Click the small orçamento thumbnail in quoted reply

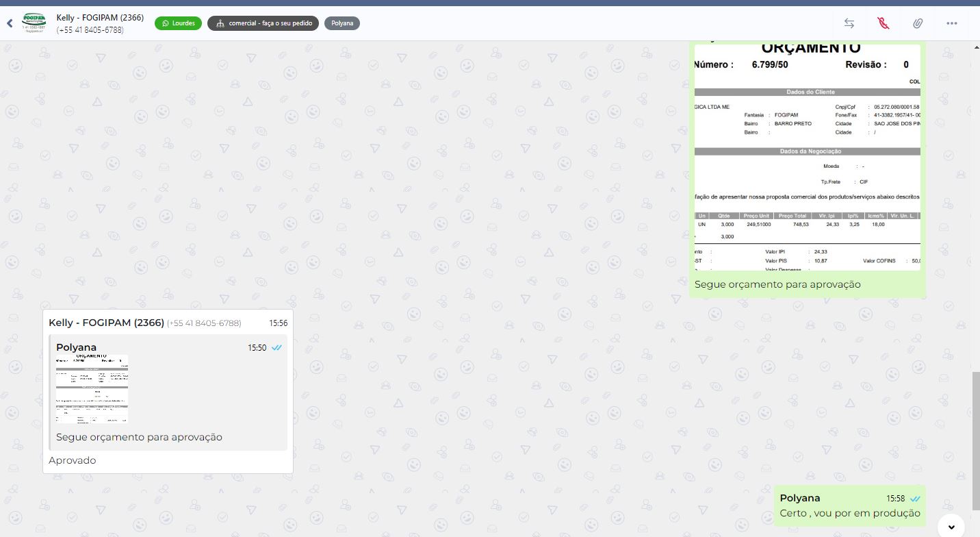[x=92, y=388]
